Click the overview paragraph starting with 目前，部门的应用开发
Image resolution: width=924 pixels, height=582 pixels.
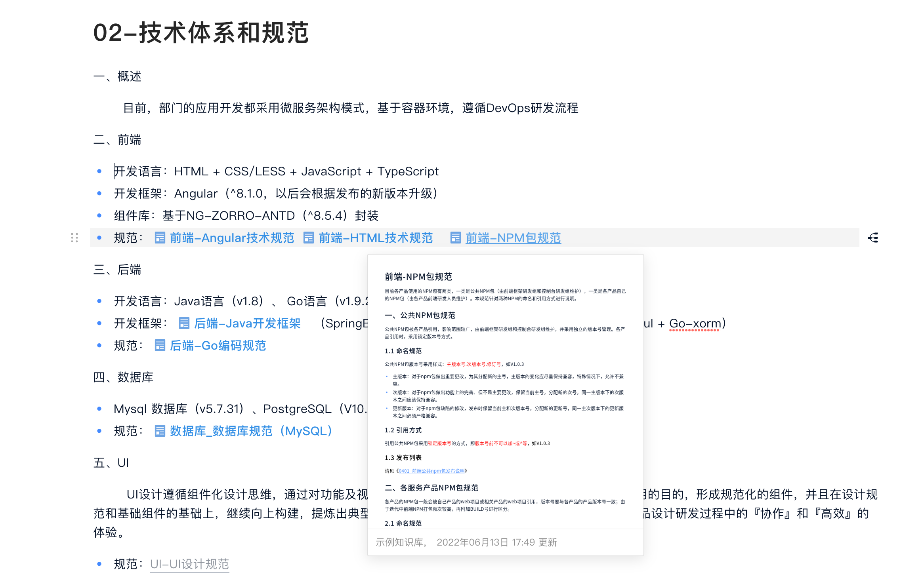click(351, 108)
